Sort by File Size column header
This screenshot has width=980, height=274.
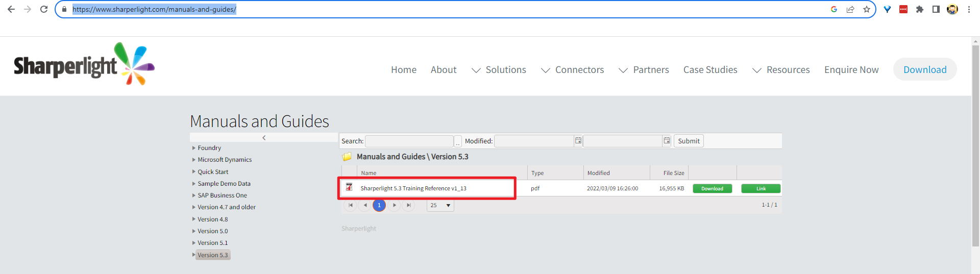point(674,173)
